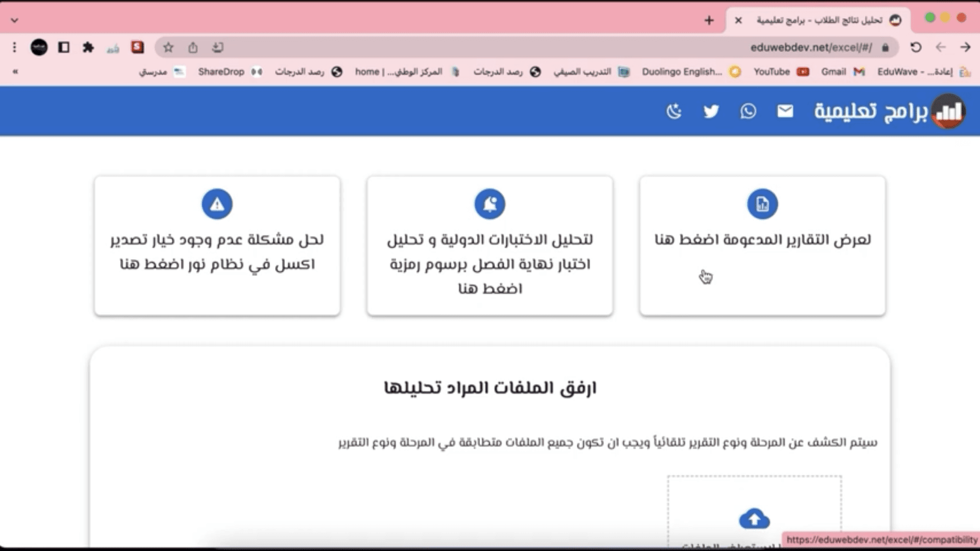
Task: Open the Twitter link in the header
Action: point(711,111)
